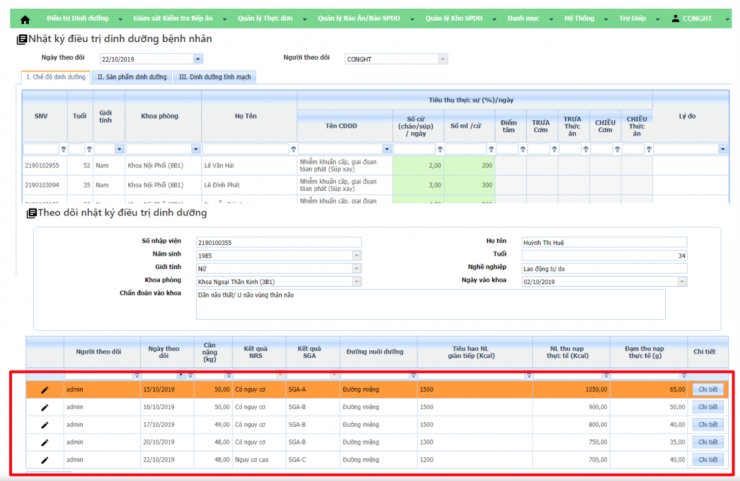Open the Khoa phòng combo box
The width and height of the screenshot is (740, 481).
click(x=356, y=281)
